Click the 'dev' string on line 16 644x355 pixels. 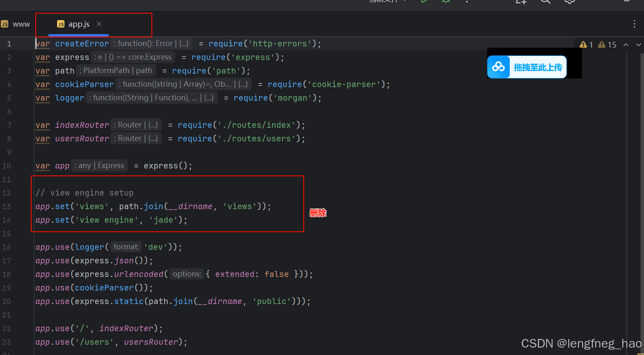click(156, 247)
